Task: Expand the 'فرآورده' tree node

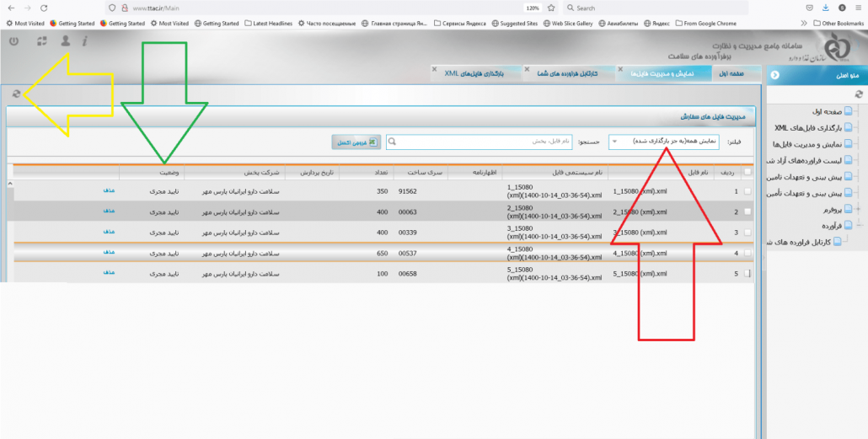Action: click(x=859, y=226)
